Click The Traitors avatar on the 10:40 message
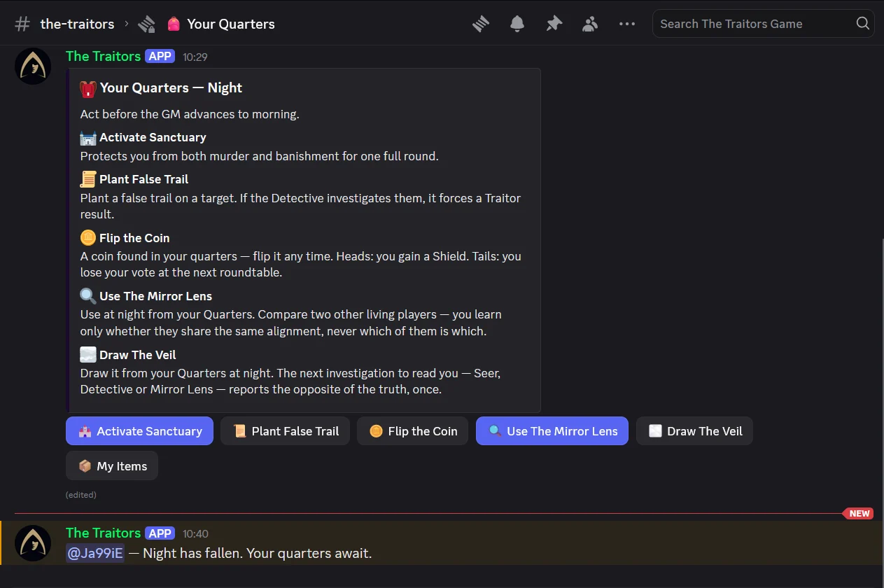884x588 pixels. pyautogui.click(x=33, y=543)
